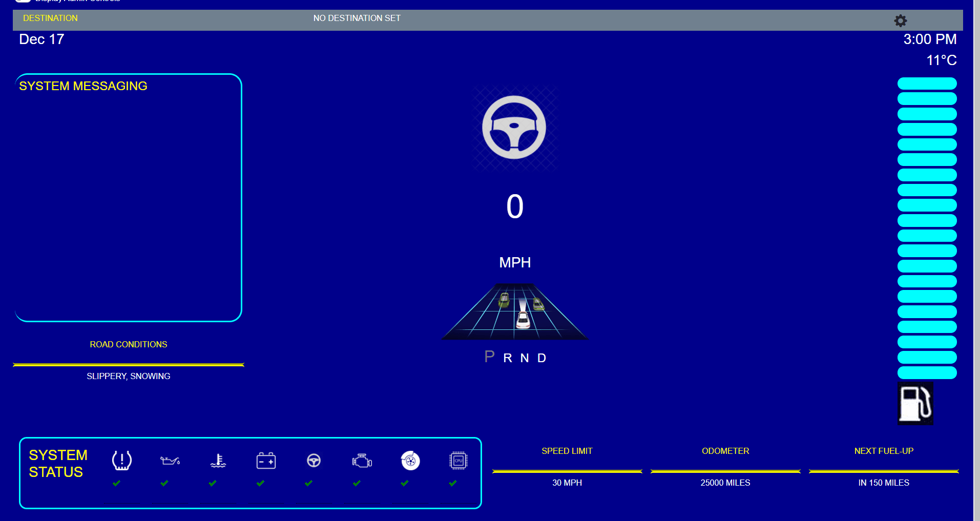The width and height of the screenshot is (980, 521).
Task: Select gear D (Drive)
Action: point(541,358)
